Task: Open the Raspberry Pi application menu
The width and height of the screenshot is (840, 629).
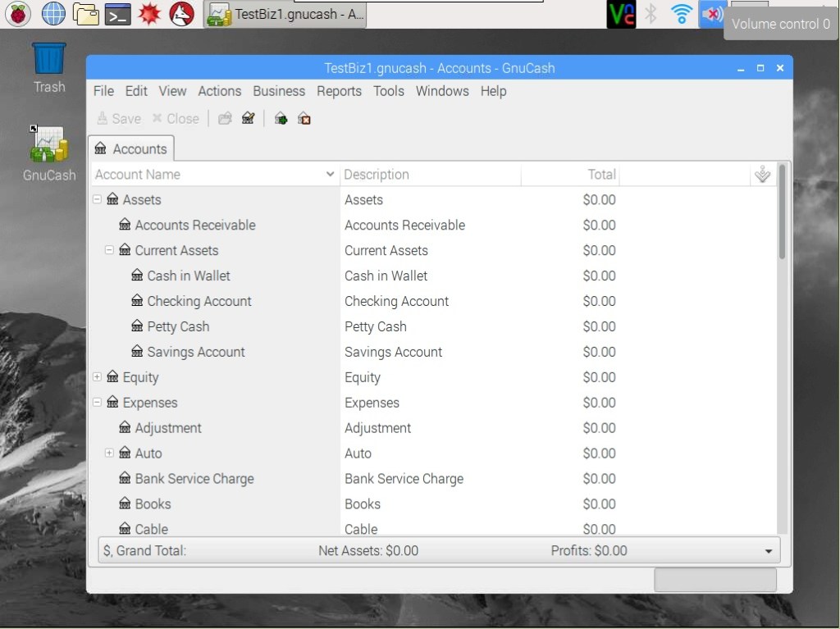Action: [17, 13]
